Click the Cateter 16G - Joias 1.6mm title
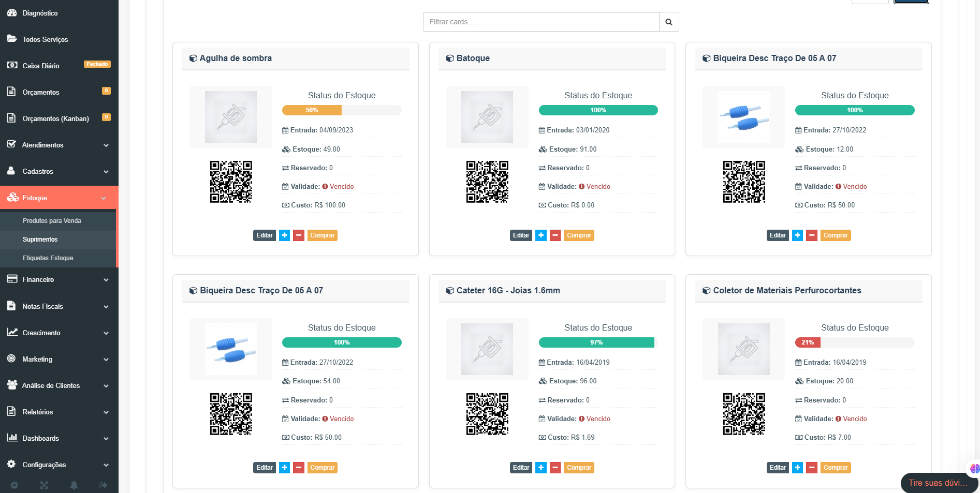 coord(508,291)
